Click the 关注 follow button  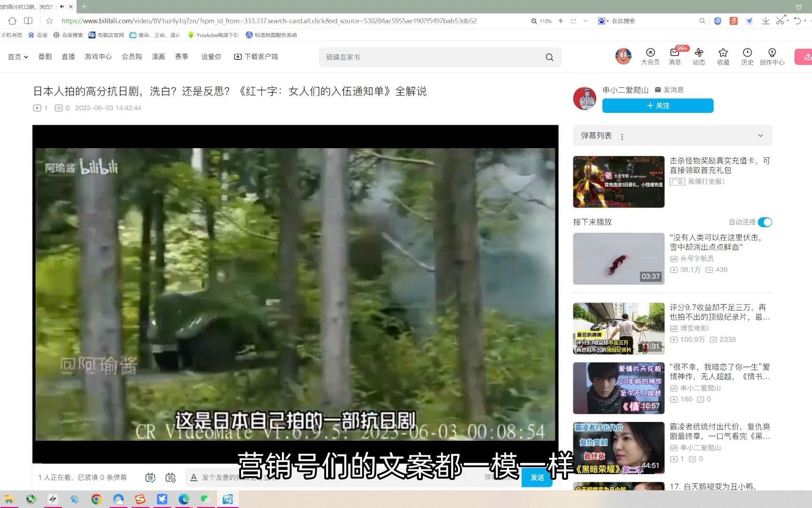pyautogui.click(x=658, y=105)
